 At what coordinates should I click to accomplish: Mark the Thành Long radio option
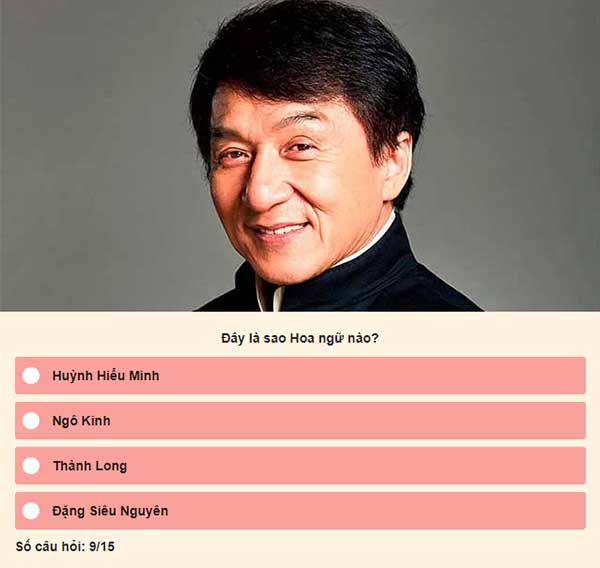(x=31, y=466)
